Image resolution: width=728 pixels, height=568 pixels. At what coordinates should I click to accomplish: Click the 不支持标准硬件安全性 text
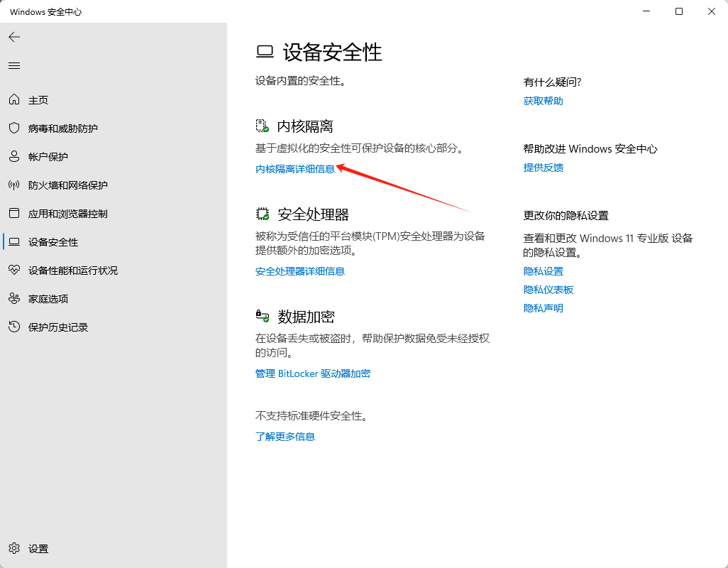(311, 415)
